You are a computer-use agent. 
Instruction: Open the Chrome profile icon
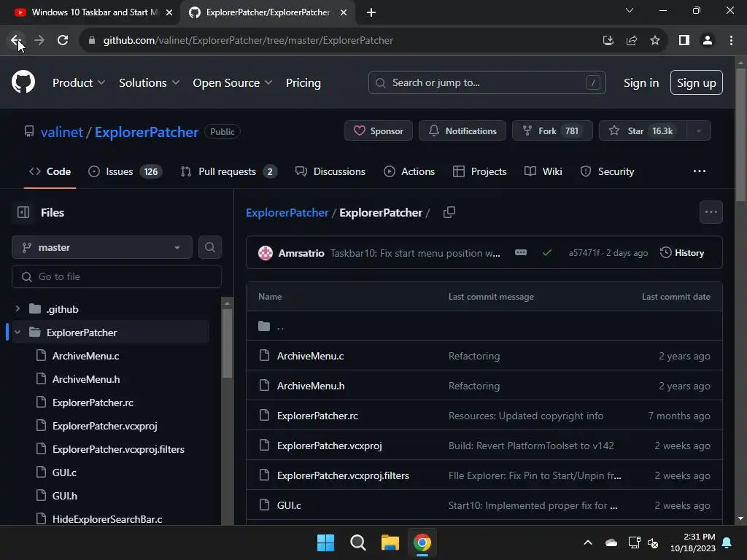click(x=708, y=41)
